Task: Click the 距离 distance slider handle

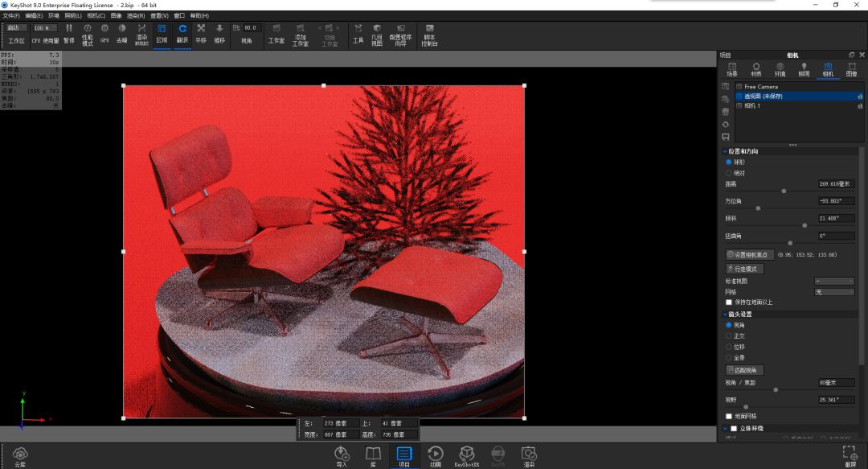Action: 784,191
